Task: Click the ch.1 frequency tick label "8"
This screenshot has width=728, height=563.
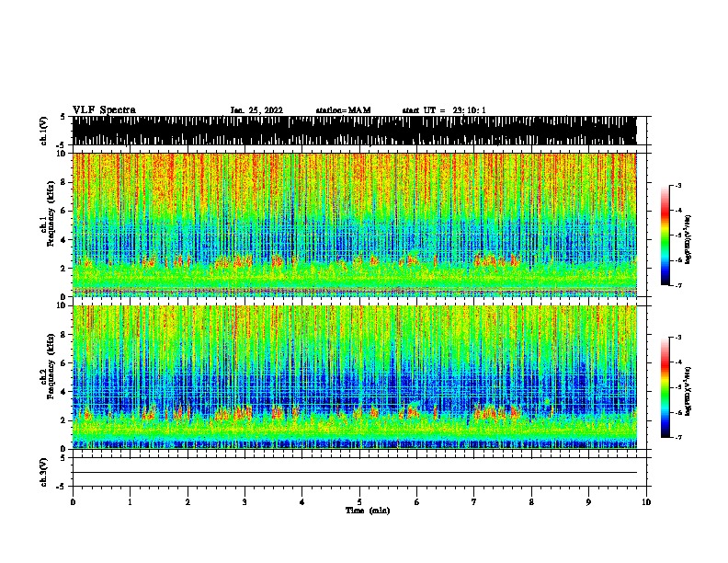Action: tap(64, 182)
